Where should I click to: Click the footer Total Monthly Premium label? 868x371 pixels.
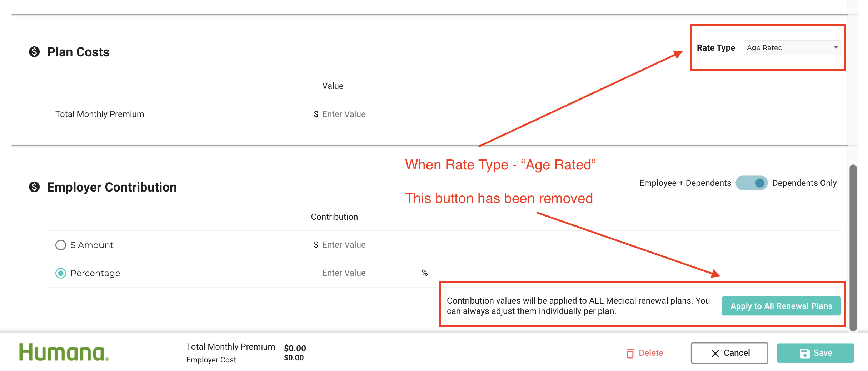click(230, 347)
